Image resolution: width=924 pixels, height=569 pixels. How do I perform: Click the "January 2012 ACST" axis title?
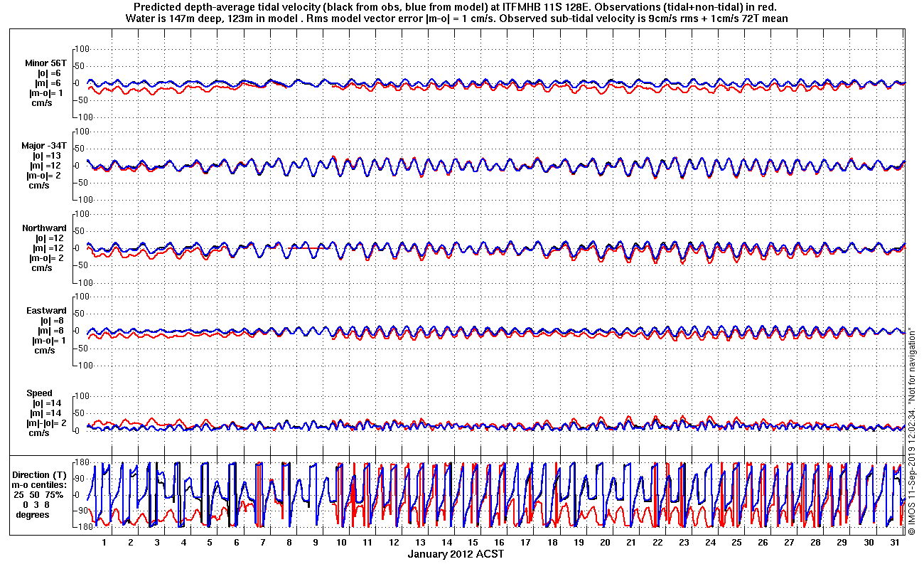pos(456,554)
